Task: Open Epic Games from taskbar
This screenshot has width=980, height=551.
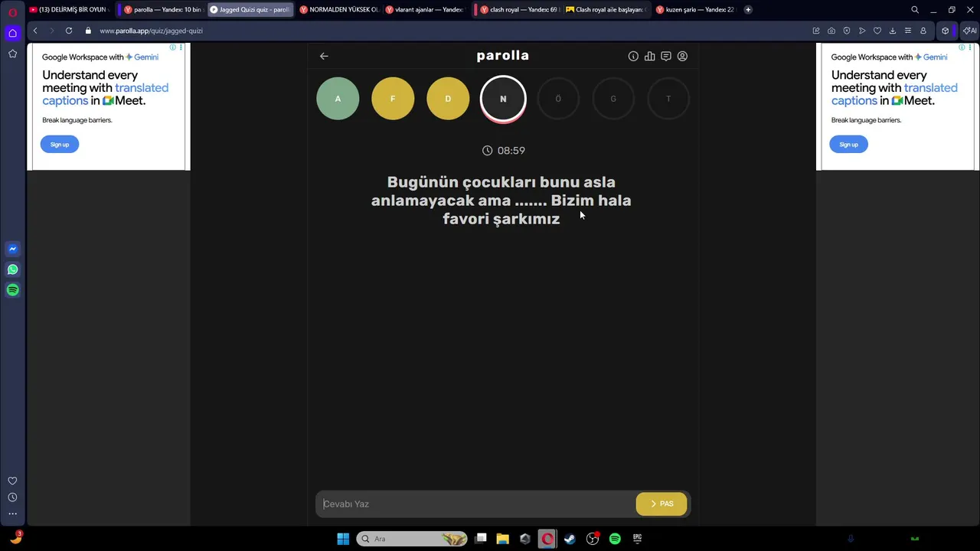Action: (x=637, y=539)
